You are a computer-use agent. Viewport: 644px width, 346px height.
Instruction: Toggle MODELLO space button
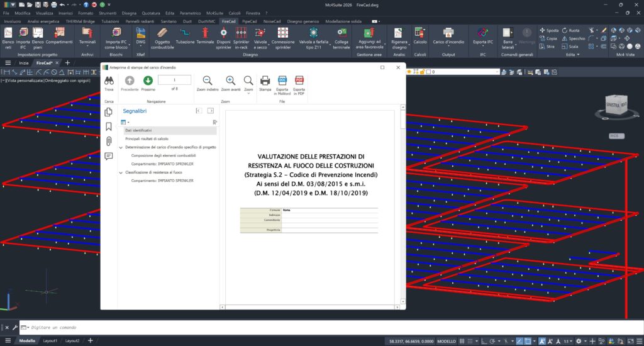(x=447, y=341)
